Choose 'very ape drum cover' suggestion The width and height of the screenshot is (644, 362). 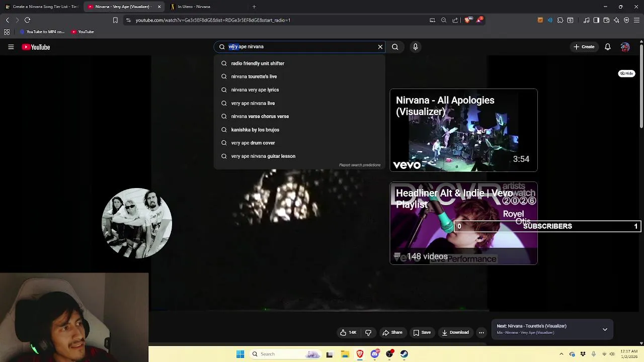[x=299, y=143]
